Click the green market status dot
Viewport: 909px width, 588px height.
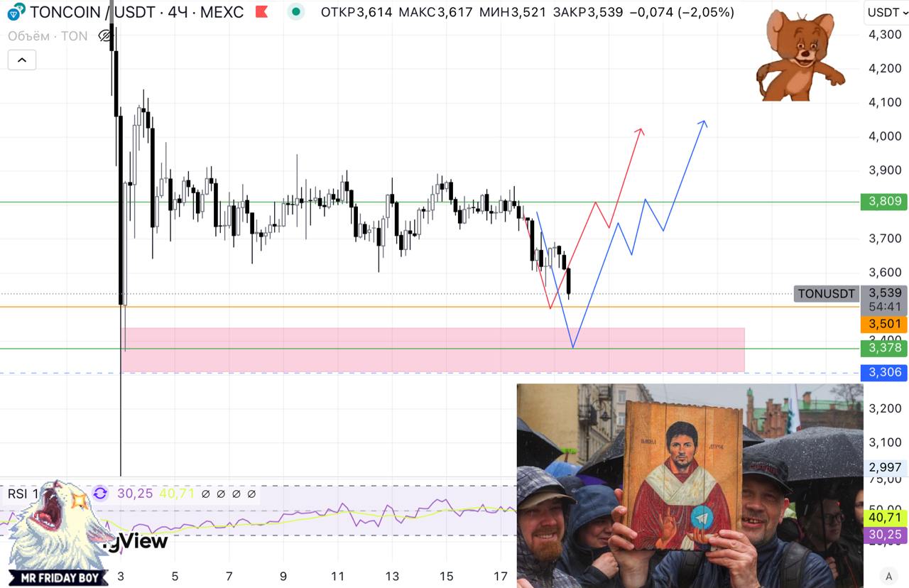pyautogui.click(x=296, y=12)
